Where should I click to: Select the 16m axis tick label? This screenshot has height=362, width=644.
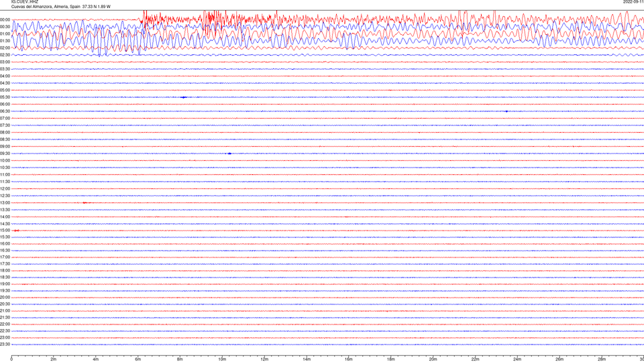[349, 359]
